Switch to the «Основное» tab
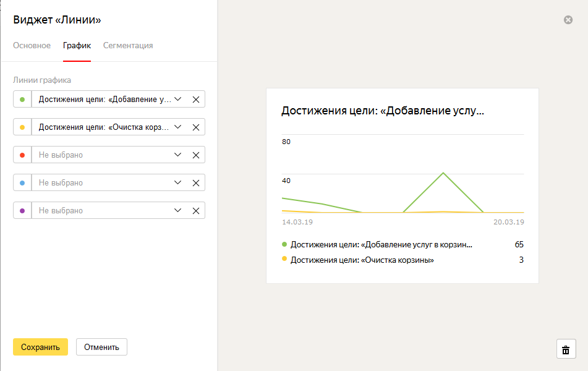The width and height of the screenshot is (588, 371). [x=32, y=45]
